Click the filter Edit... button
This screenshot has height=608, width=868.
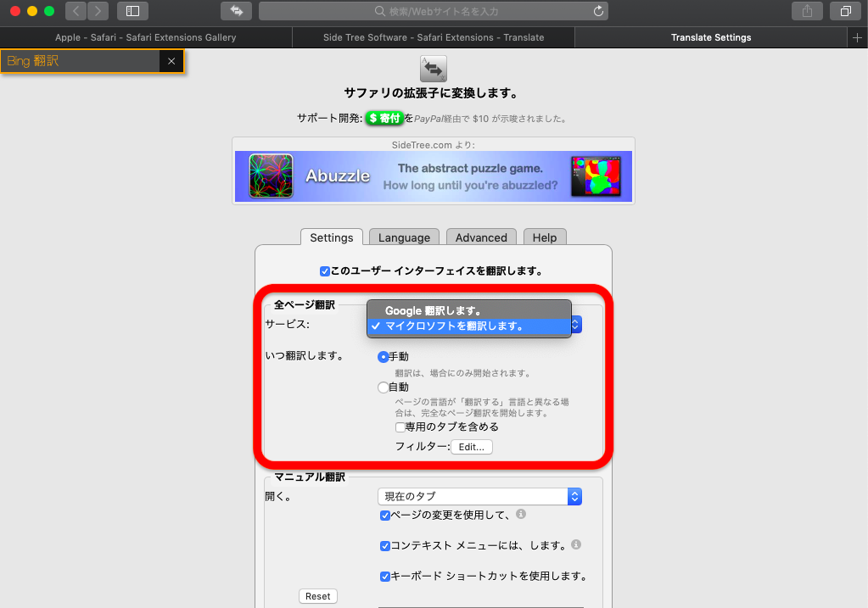[472, 446]
